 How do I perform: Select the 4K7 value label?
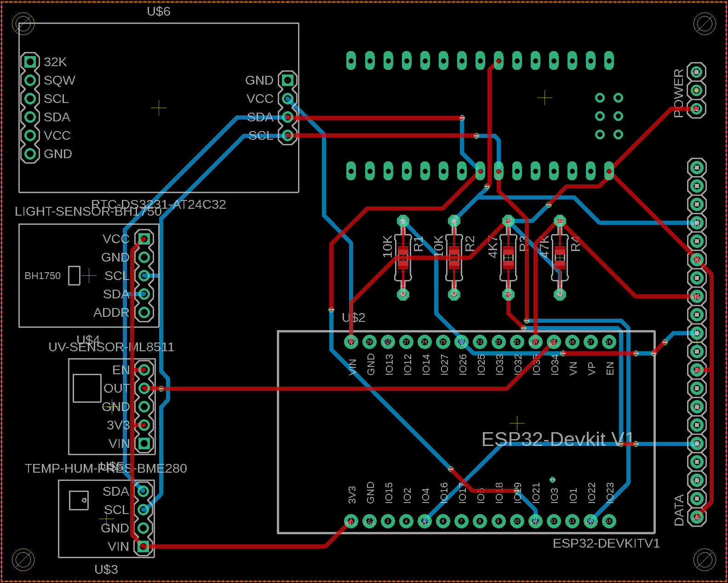(x=493, y=246)
